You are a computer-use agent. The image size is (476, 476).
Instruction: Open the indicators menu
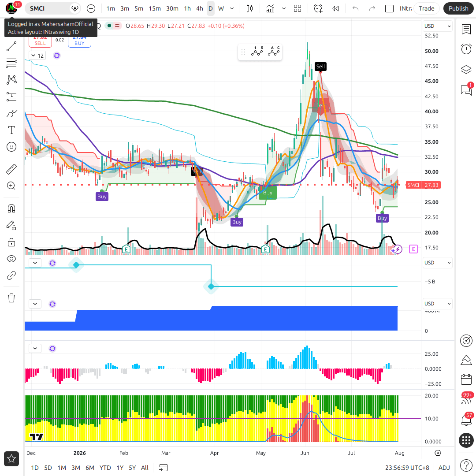270,8
